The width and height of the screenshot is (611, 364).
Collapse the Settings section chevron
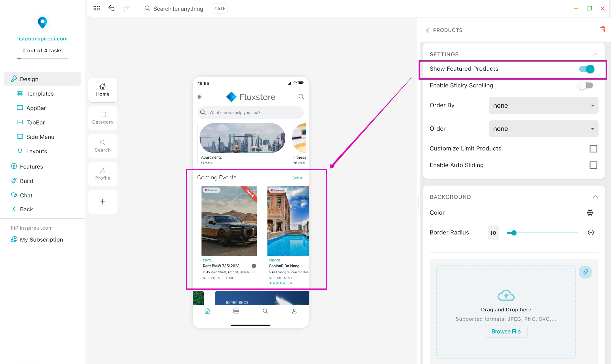tap(595, 54)
